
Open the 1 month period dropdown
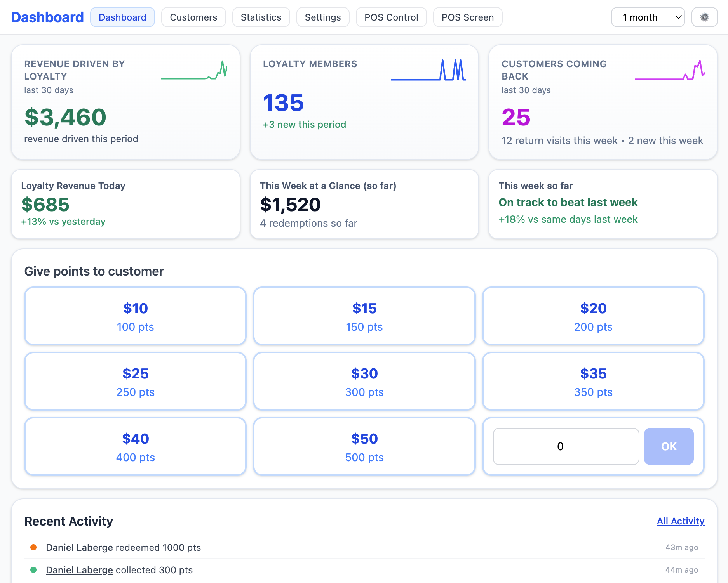(x=647, y=17)
